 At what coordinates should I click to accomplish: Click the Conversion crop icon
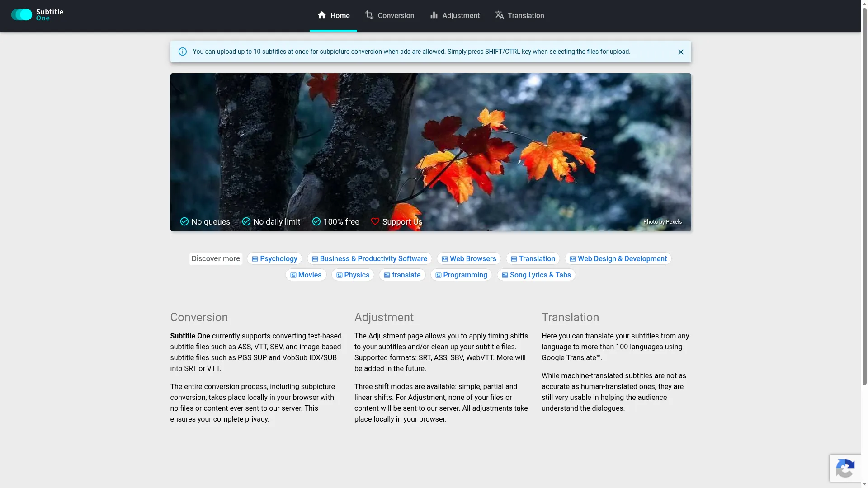pos(369,15)
